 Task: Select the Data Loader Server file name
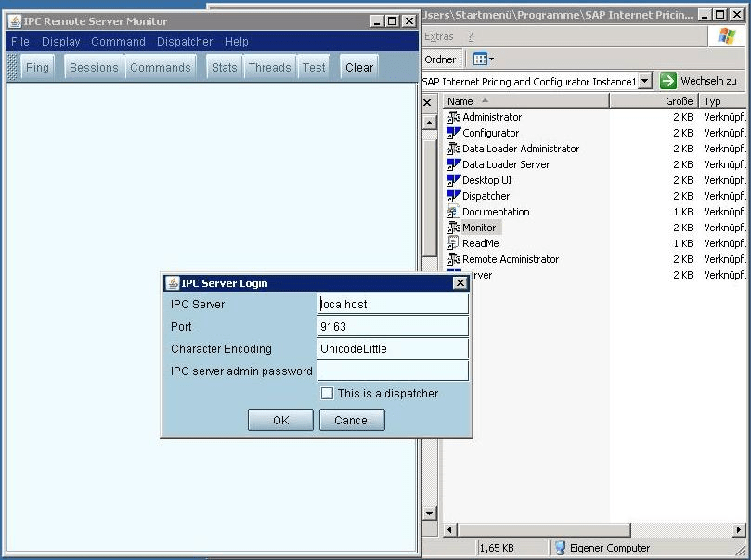tap(506, 164)
